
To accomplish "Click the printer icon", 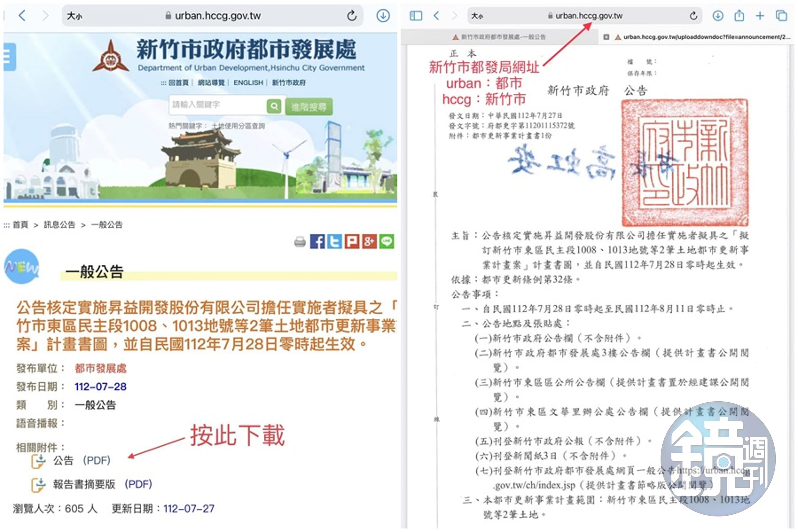I will click(x=300, y=242).
